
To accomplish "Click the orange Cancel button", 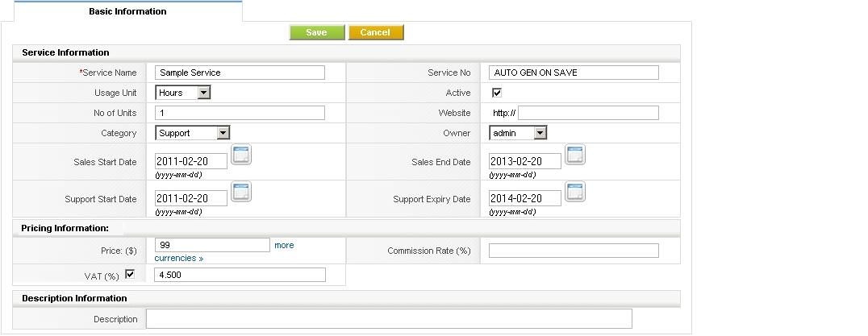I will point(376,32).
